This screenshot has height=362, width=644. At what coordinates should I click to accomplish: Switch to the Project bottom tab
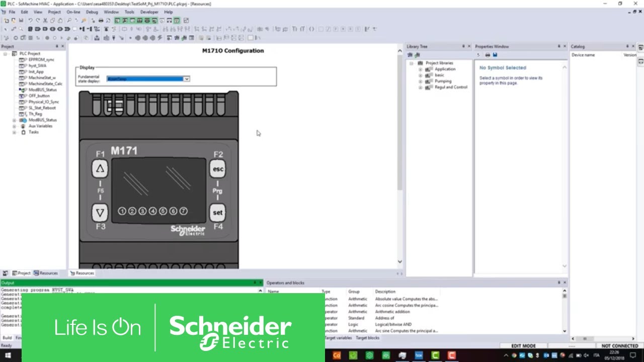(21, 273)
